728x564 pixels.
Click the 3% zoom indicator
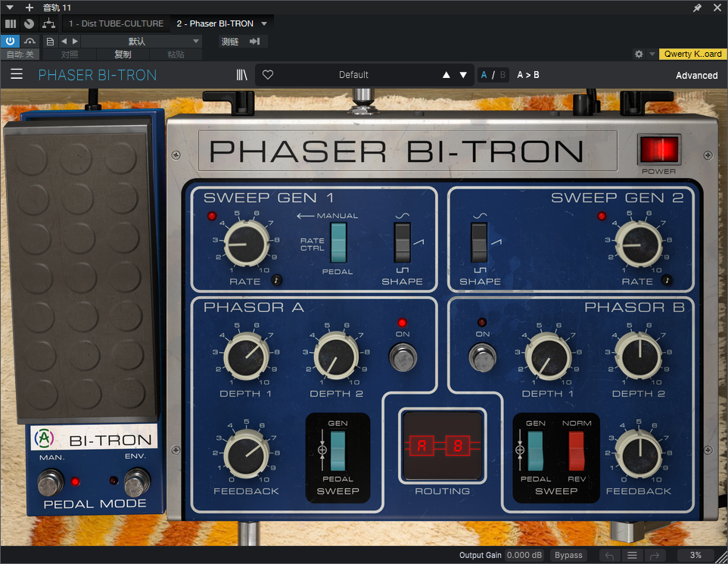coord(695,555)
